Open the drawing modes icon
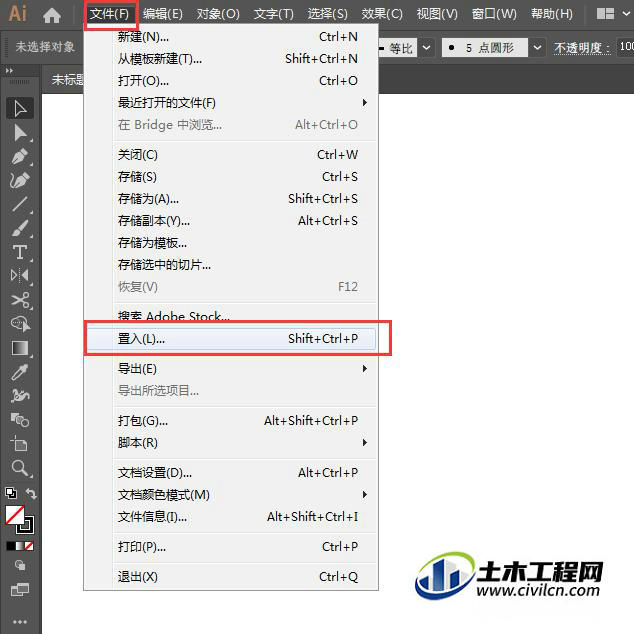 click(x=20, y=565)
